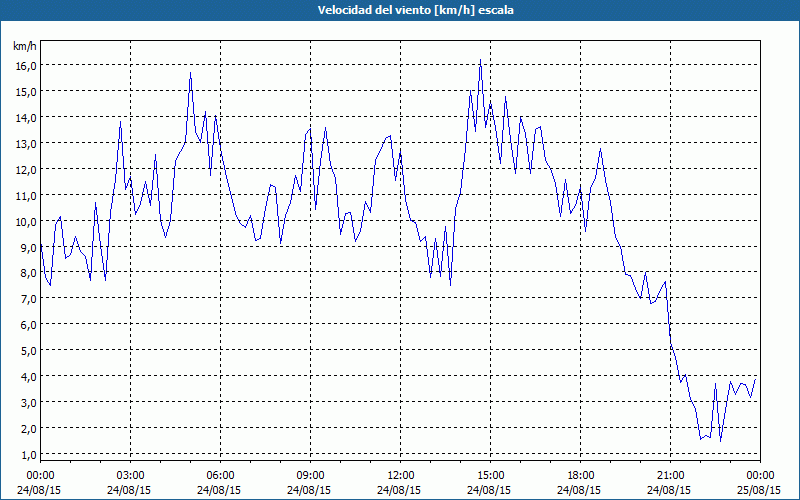Click the '21:00' x-axis time label
This screenshot has height=500, width=800.
(670, 476)
